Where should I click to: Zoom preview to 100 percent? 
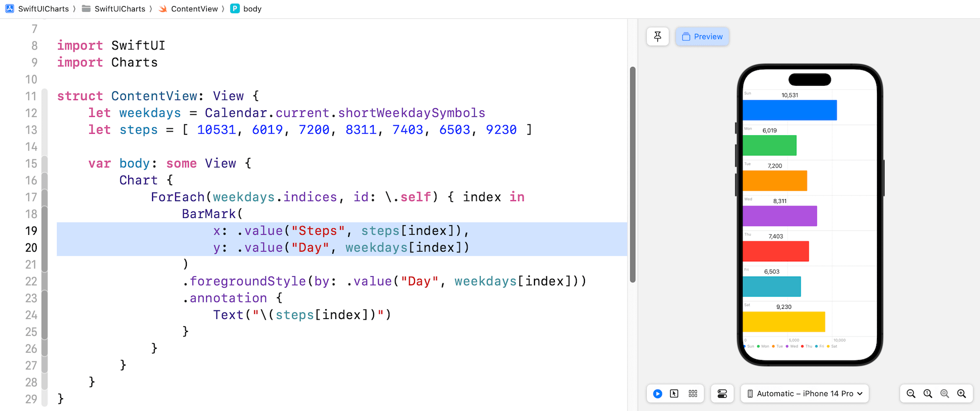point(928,394)
